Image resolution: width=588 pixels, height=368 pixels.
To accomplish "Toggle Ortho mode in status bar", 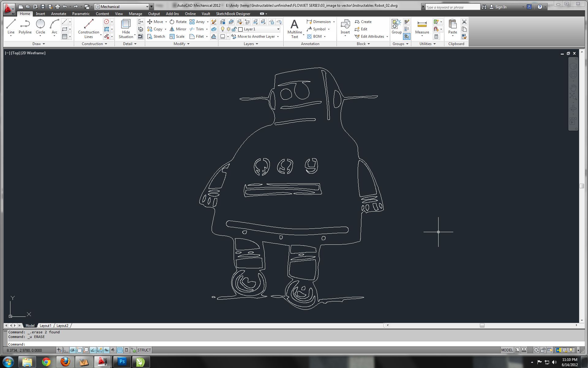I will pyautogui.click(x=66, y=350).
